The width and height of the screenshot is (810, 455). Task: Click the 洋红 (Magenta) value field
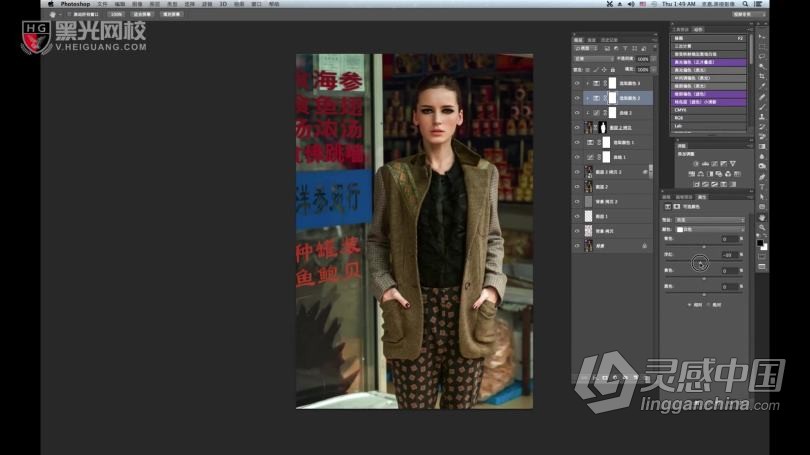coord(729,255)
